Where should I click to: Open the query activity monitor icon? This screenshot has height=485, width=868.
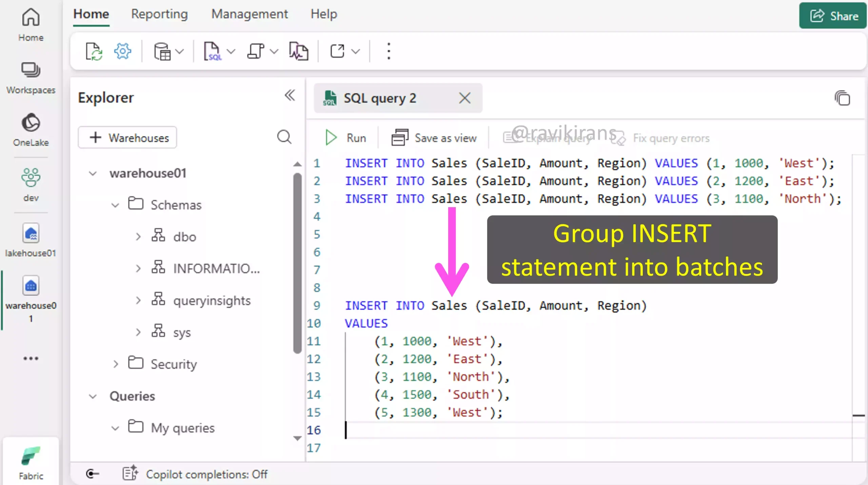pos(299,52)
